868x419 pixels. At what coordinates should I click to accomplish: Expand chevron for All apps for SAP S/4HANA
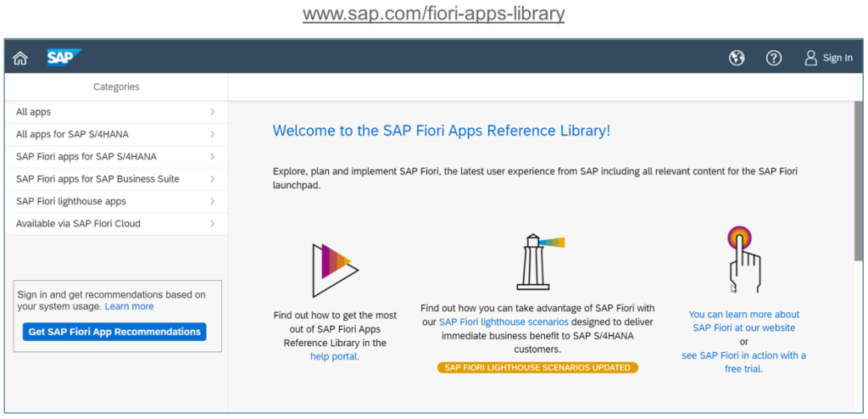pyautogui.click(x=213, y=134)
